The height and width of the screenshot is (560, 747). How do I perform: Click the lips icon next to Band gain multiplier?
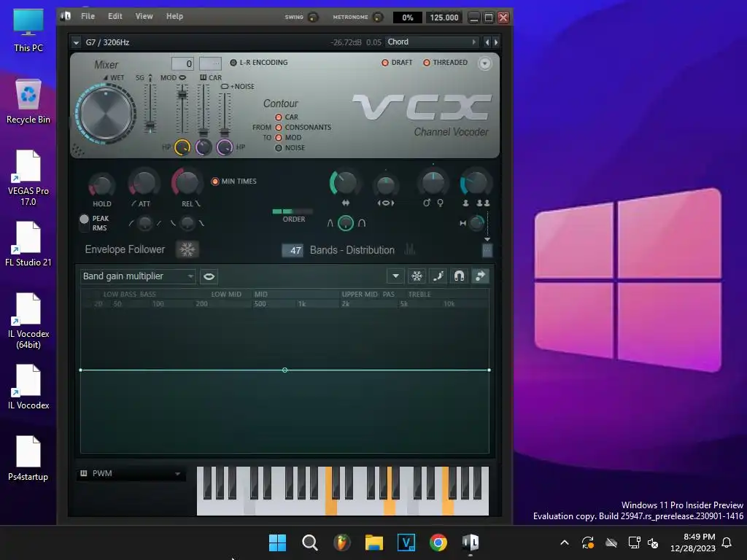click(209, 276)
